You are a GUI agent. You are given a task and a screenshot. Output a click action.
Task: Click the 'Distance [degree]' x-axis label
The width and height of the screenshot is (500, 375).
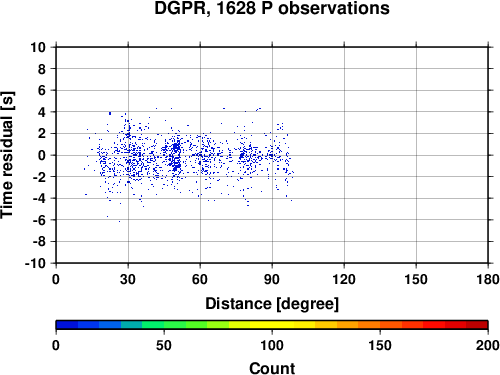coord(272,304)
